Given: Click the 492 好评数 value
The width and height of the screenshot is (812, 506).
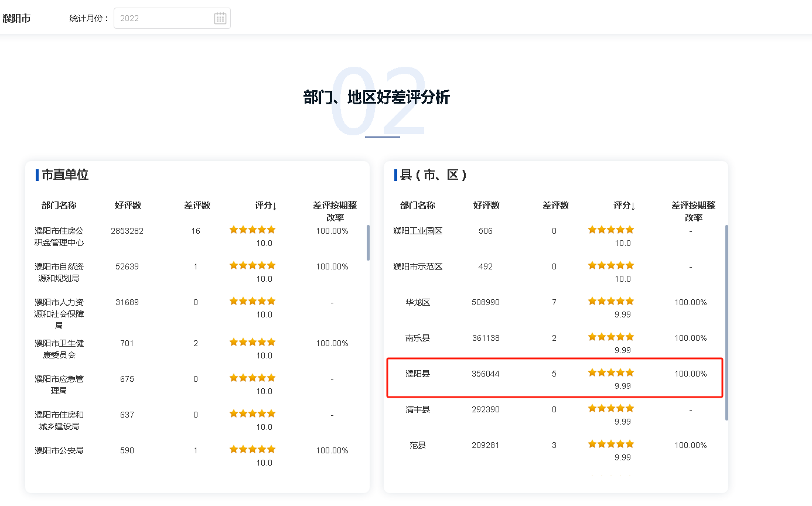Looking at the screenshot, I should 486,266.
